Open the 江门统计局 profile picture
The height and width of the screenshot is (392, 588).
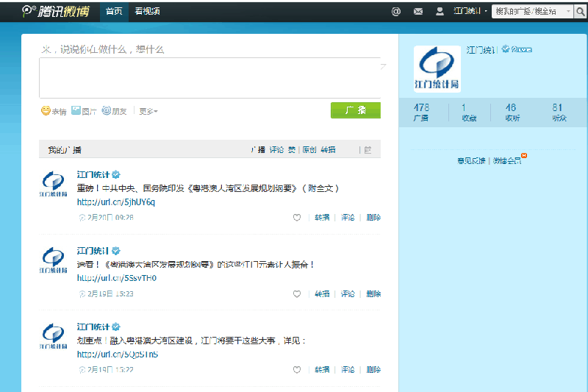click(437, 69)
